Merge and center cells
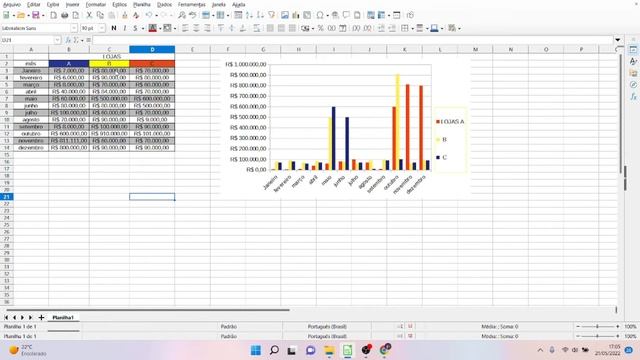Screen dimensions: 640x360 270,28
